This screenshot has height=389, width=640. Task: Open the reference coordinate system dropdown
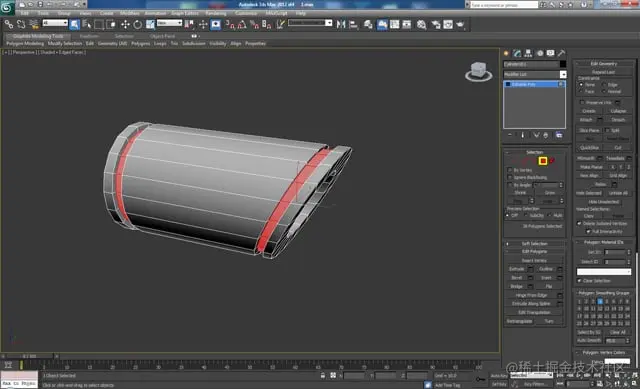[169, 23]
